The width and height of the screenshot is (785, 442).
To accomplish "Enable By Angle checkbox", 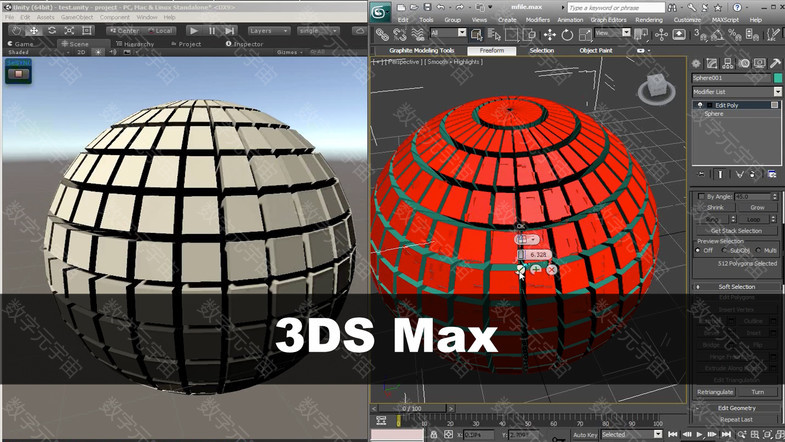I will (701, 196).
